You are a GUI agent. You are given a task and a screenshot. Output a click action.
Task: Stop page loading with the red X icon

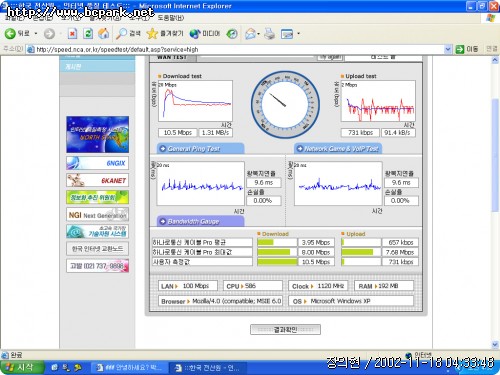pos(72,34)
